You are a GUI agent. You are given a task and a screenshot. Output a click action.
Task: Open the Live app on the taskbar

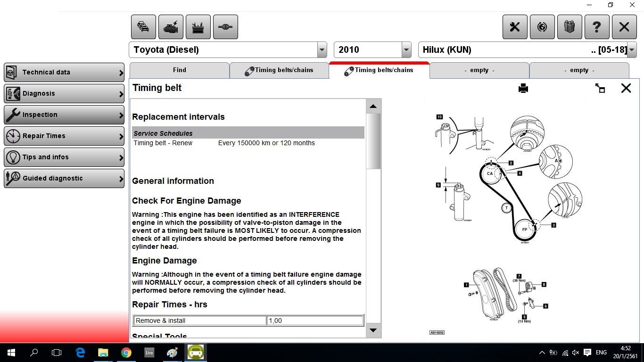click(149, 353)
